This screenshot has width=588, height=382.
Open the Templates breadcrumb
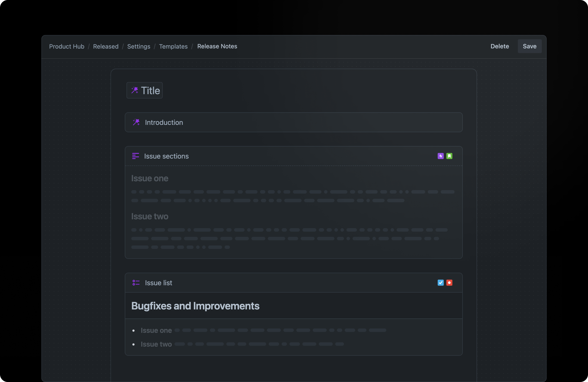point(173,46)
